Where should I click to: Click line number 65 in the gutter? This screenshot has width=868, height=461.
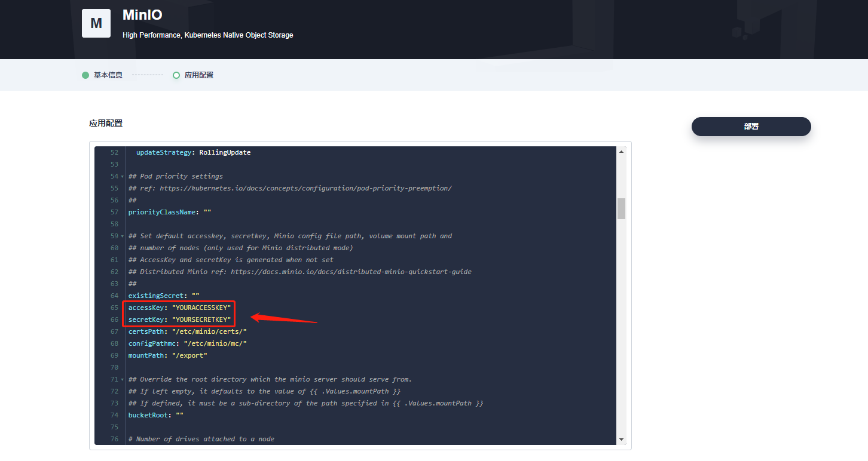114,307
